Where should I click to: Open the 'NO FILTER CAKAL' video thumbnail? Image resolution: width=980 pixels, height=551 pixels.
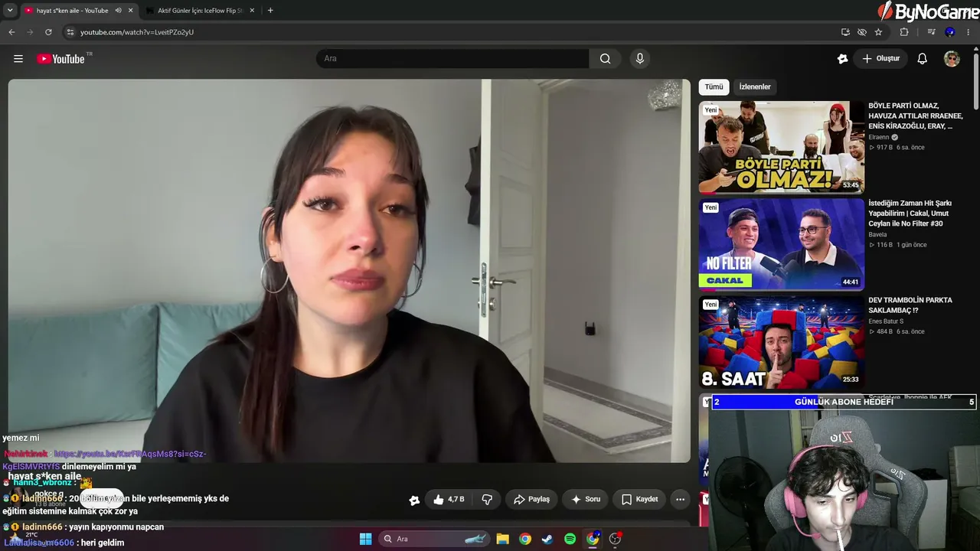click(781, 244)
